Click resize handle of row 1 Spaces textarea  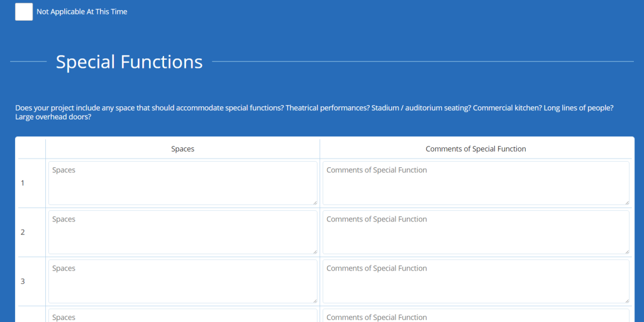point(314,202)
